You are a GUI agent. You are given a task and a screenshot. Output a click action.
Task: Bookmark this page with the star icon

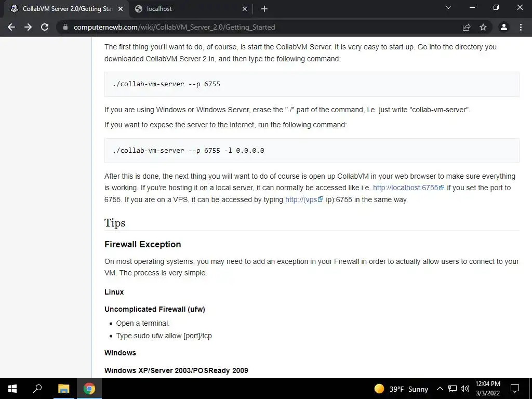(483, 27)
